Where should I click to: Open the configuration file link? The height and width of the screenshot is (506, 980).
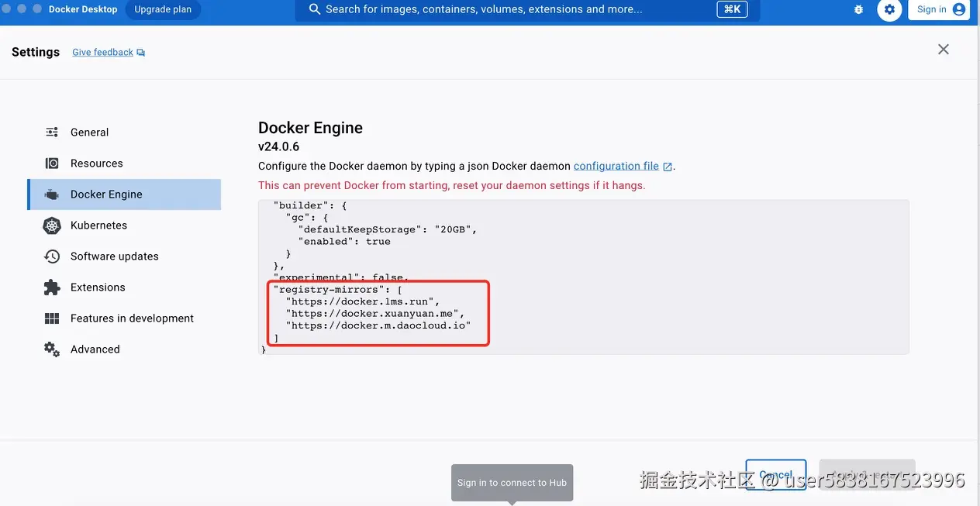pos(616,166)
